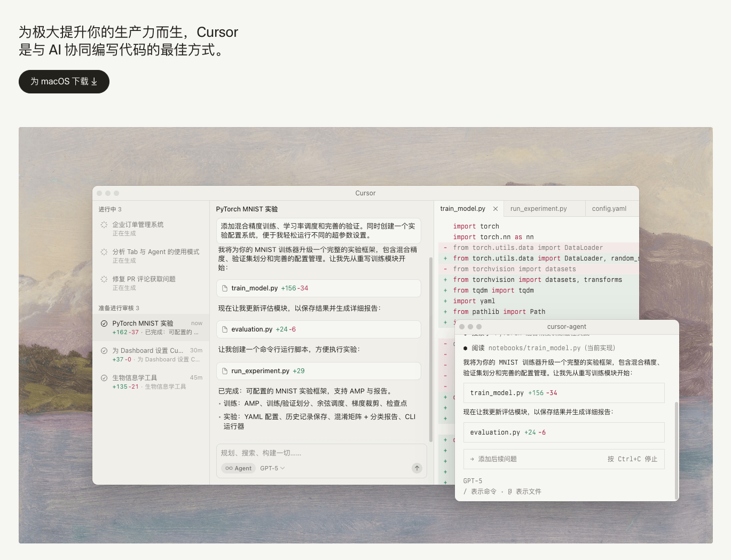Click checkmark icon beside 生物信息学工具

pyautogui.click(x=104, y=378)
